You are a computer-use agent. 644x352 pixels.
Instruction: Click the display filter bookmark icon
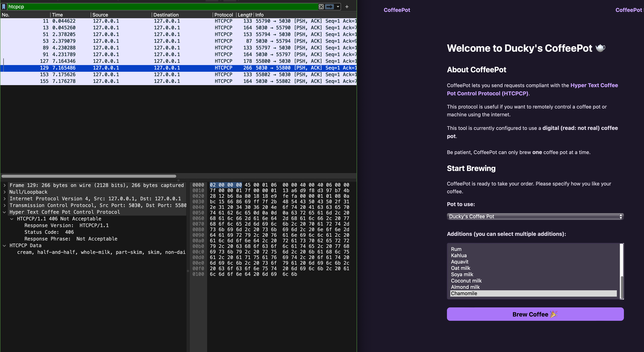pyautogui.click(x=4, y=7)
